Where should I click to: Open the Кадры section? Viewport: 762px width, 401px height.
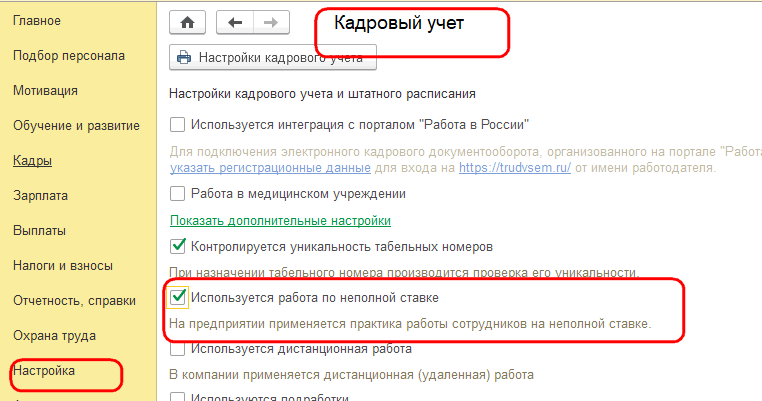click(x=33, y=161)
